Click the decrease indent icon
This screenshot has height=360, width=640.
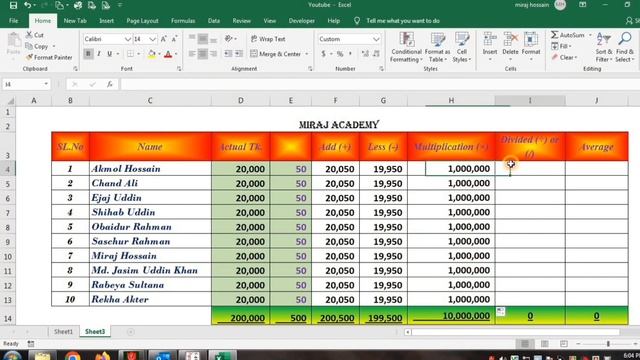[x=228, y=54]
